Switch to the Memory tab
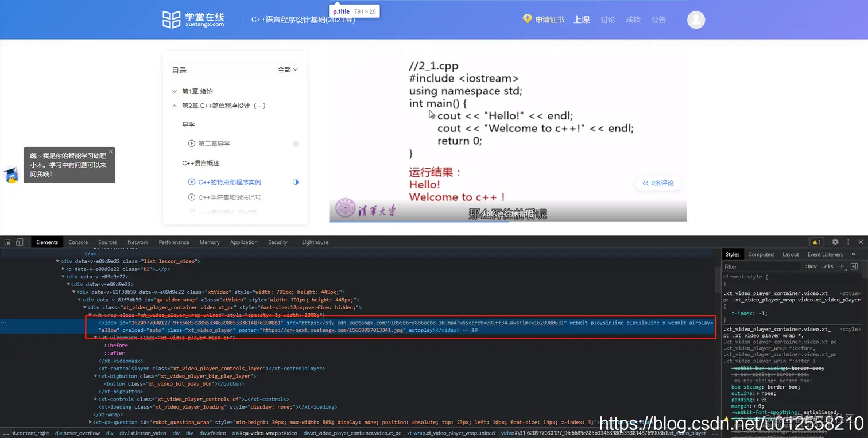Image resolution: width=868 pixels, height=438 pixels. point(210,242)
